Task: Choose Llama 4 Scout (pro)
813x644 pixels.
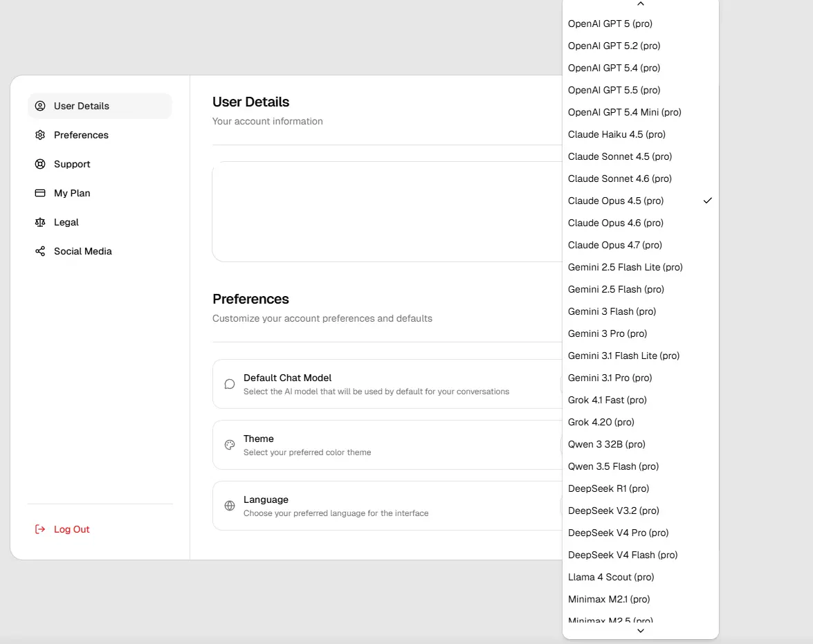Action: tap(640, 577)
